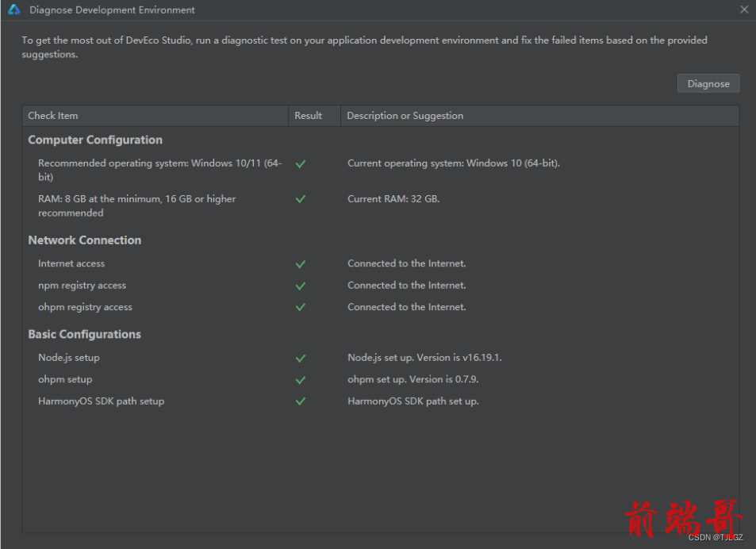Click the checkmark for ohpm setup
The image size is (756, 549).
(x=301, y=380)
